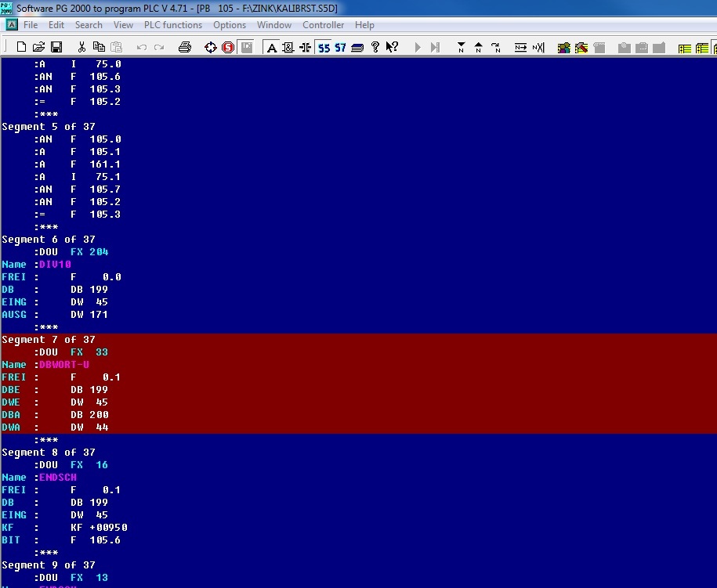This screenshot has height=588, width=717.
Task: Click the block name ENDSCH
Action: [58, 478]
